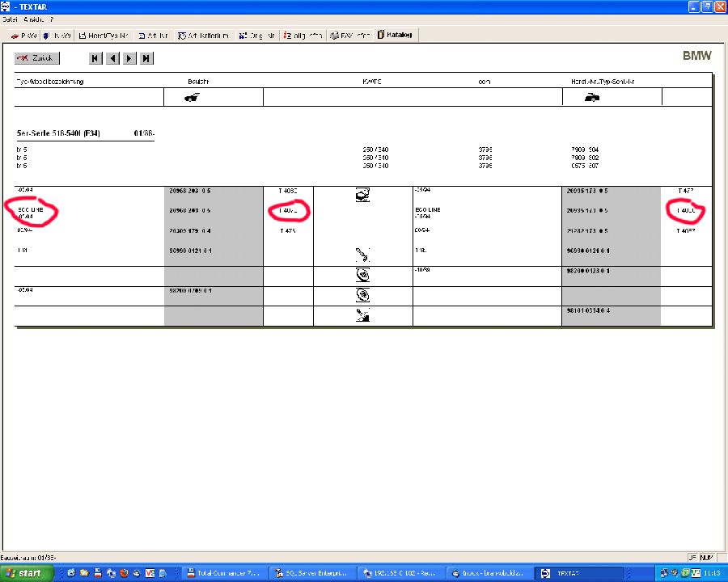Select article number 20309 179 0 4
728x582 pixels.
(190, 230)
